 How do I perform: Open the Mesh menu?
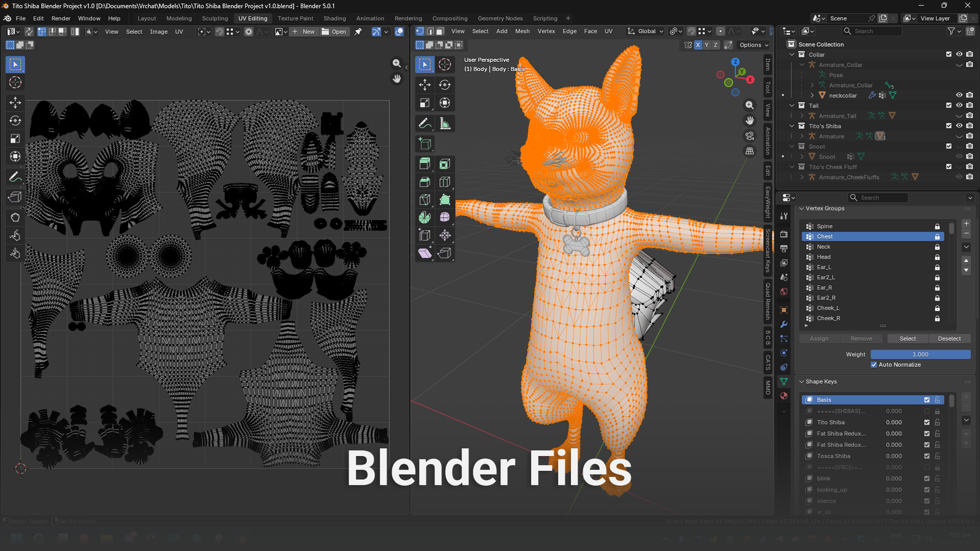pyautogui.click(x=522, y=31)
